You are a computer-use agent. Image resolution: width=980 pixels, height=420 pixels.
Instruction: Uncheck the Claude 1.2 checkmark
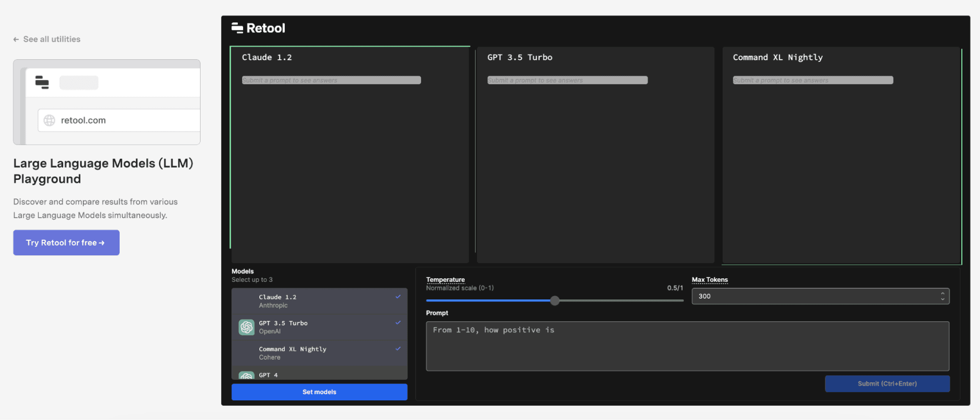(398, 296)
